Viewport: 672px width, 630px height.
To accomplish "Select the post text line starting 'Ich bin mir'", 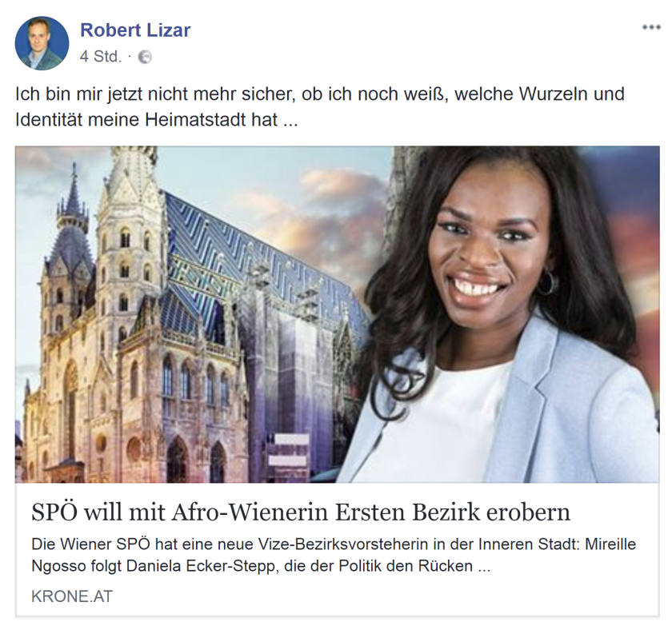I will (320, 94).
